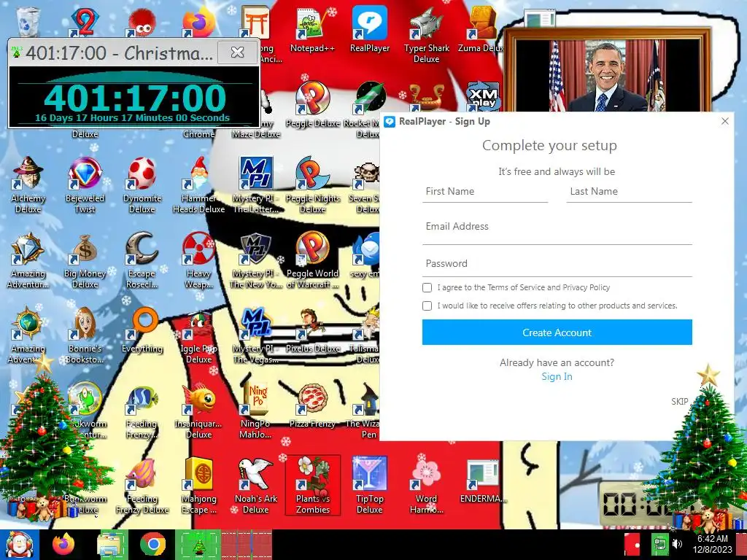Click the volume speaker tray icon
Viewport: 747px width, 560px height.
677,544
